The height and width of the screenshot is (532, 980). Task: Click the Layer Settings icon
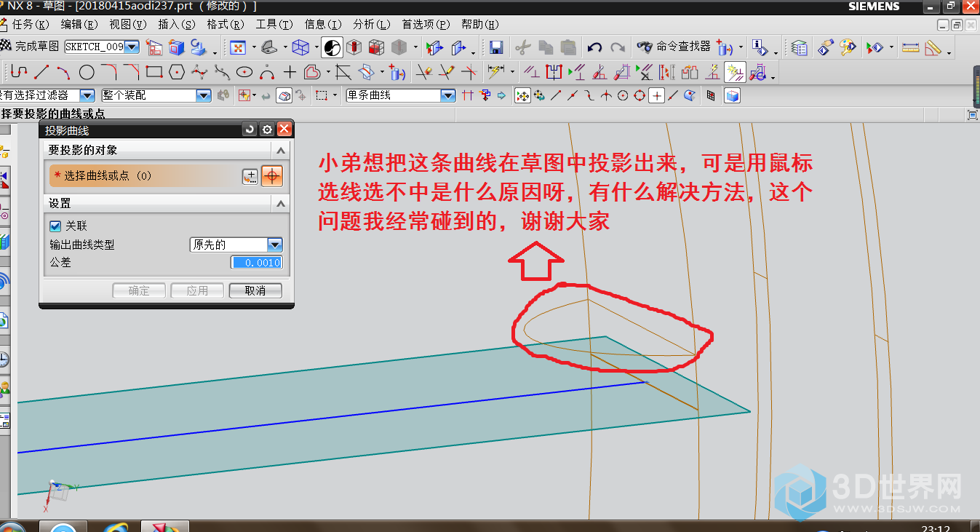click(800, 47)
